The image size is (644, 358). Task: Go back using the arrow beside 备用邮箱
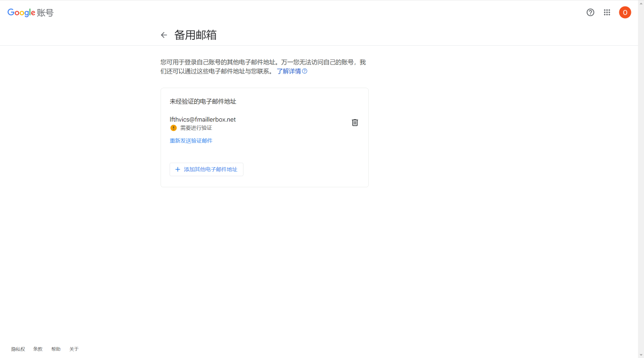[164, 35]
